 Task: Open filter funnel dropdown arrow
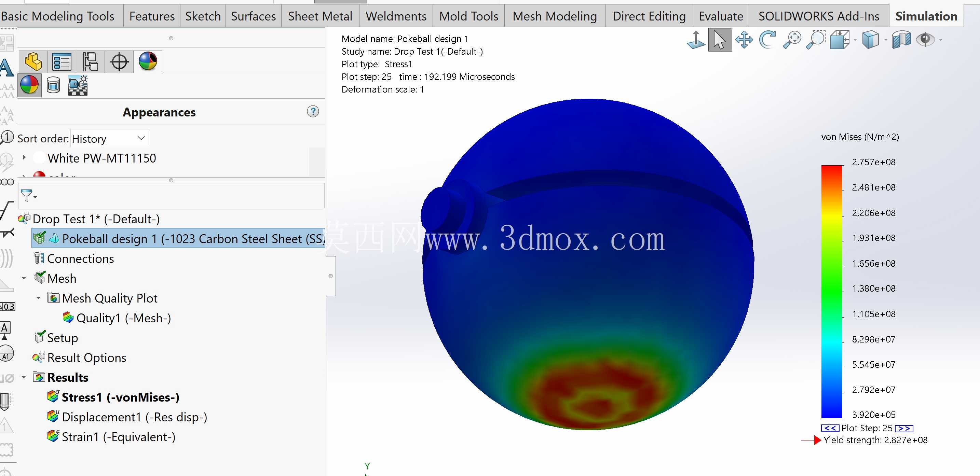36,197
